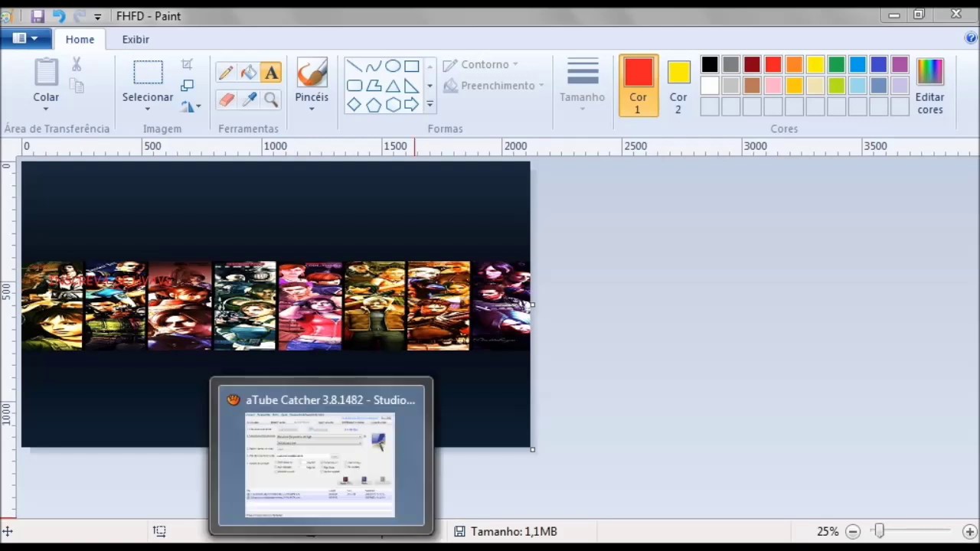Image resolution: width=980 pixels, height=551 pixels.
Task: Choose the Polygon shape
Action: pyautogui.click(x=374, y=86)
